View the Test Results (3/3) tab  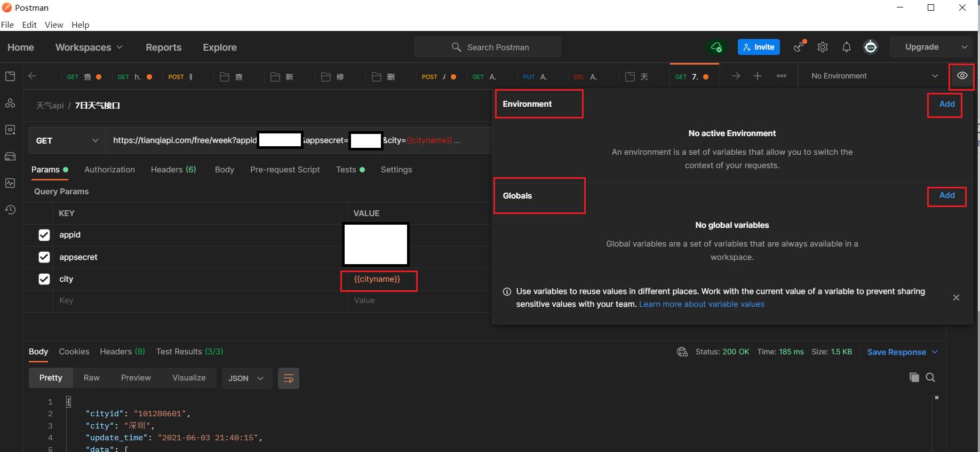(189, 351)
